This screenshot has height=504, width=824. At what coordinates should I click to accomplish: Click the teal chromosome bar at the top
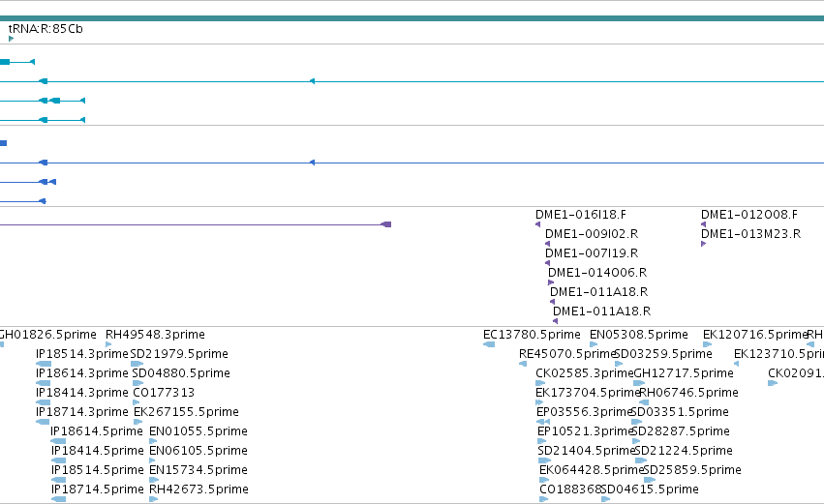412,18
